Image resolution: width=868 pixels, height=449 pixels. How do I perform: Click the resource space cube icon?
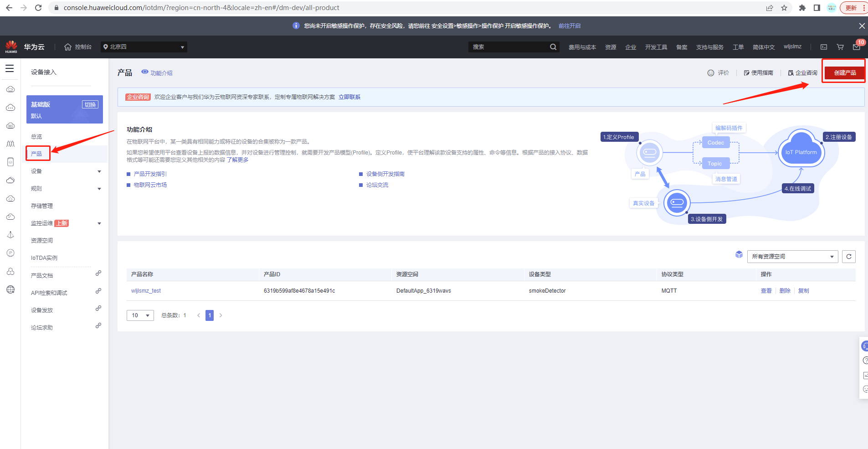tap(739, 254)
